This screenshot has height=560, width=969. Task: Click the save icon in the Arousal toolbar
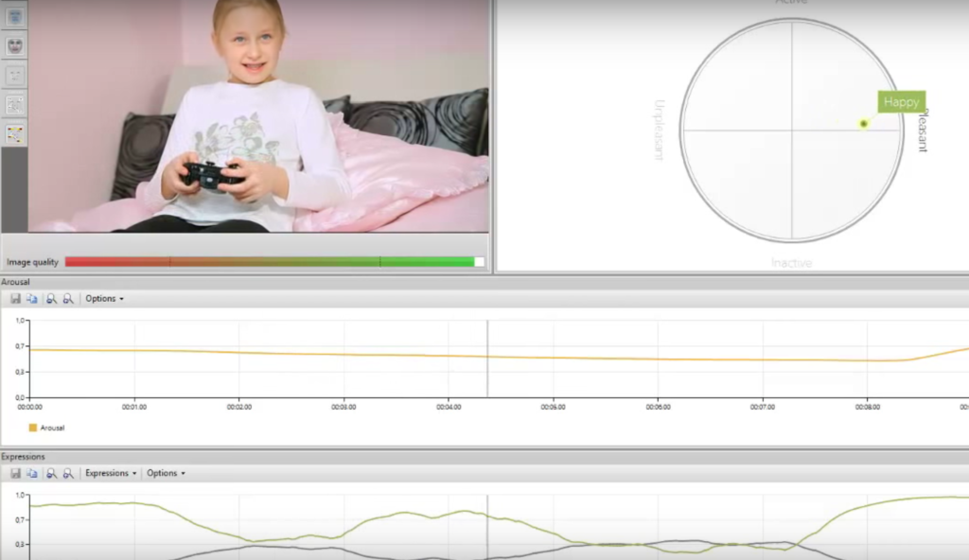[15, 299]
